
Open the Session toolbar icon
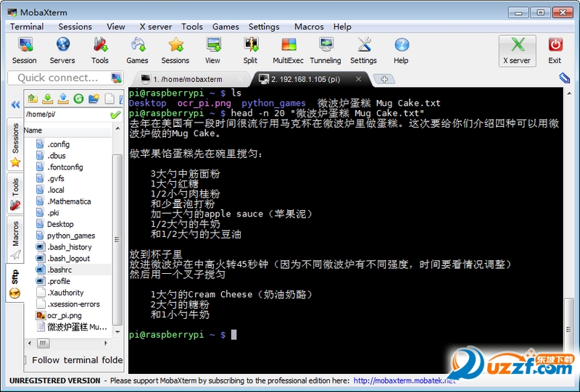[x=25, y=51]
